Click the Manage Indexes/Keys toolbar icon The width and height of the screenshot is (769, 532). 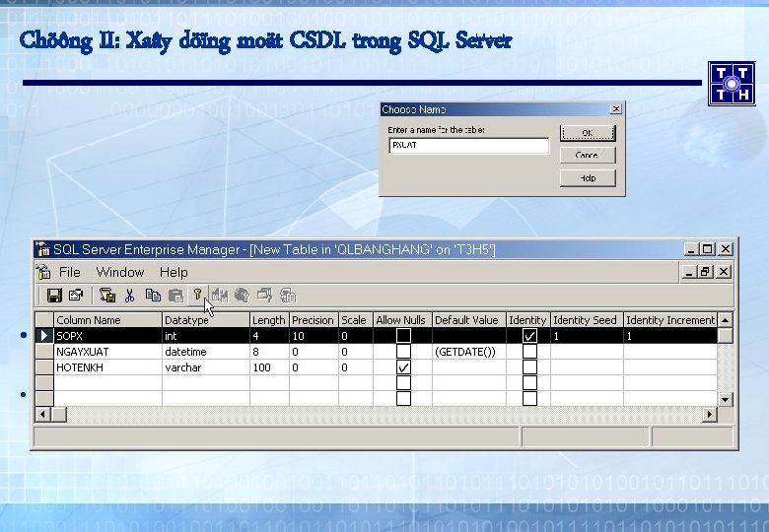(243, 296)
